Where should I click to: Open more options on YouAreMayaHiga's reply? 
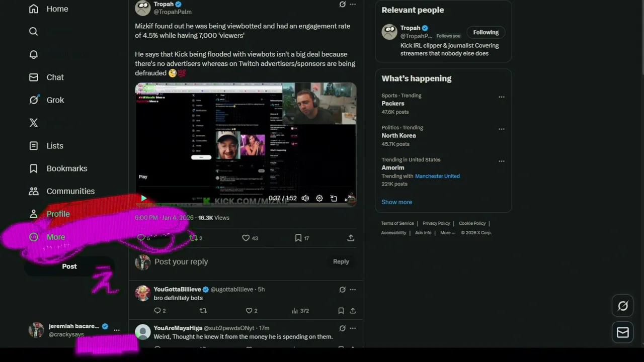pyautogui.click(x=353, y=328)
